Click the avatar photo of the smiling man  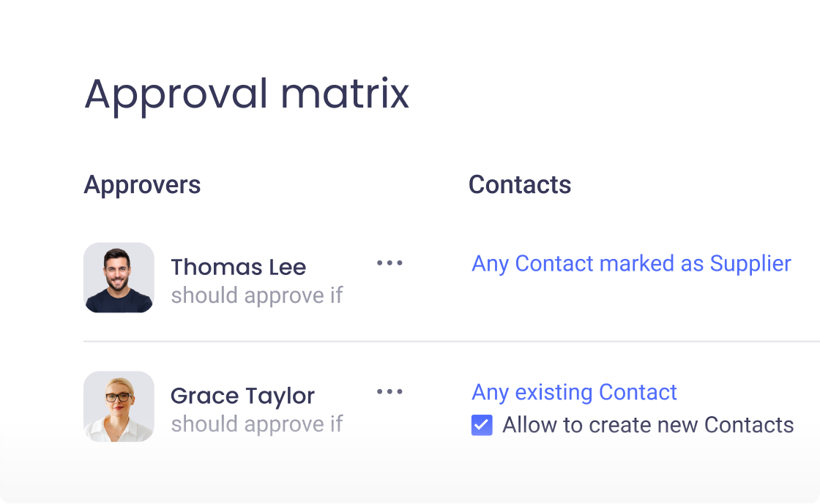click(119, 278)
